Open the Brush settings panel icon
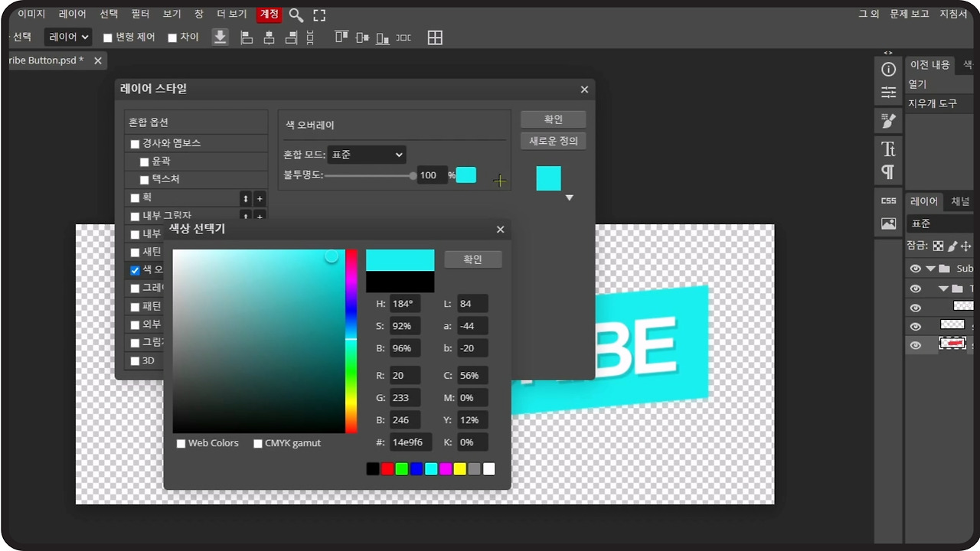 point(888,120)
